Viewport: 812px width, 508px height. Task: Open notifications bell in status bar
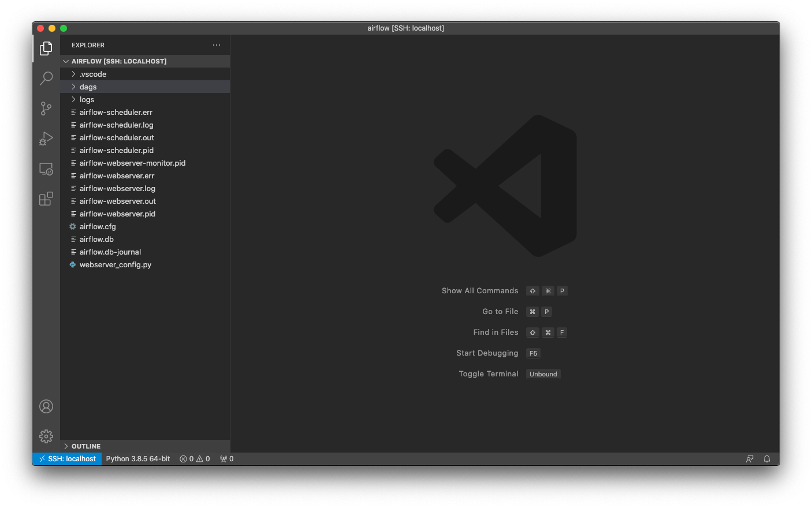tap(767, 459)
